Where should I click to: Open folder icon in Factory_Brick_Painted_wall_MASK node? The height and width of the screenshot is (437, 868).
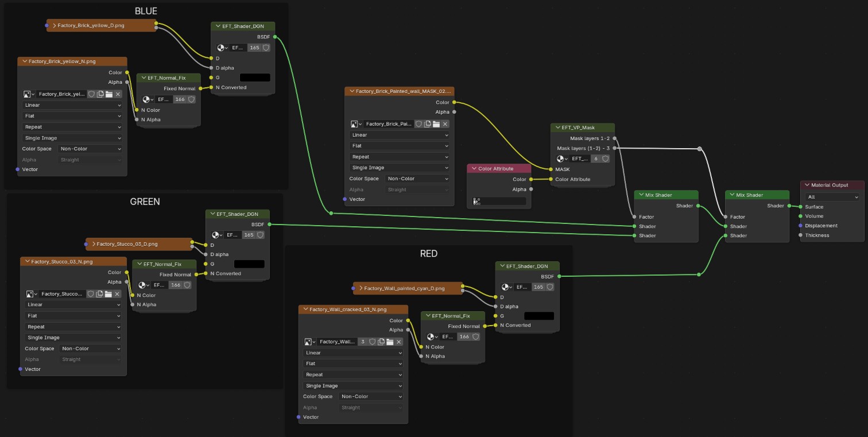click(x=436, y=124)
